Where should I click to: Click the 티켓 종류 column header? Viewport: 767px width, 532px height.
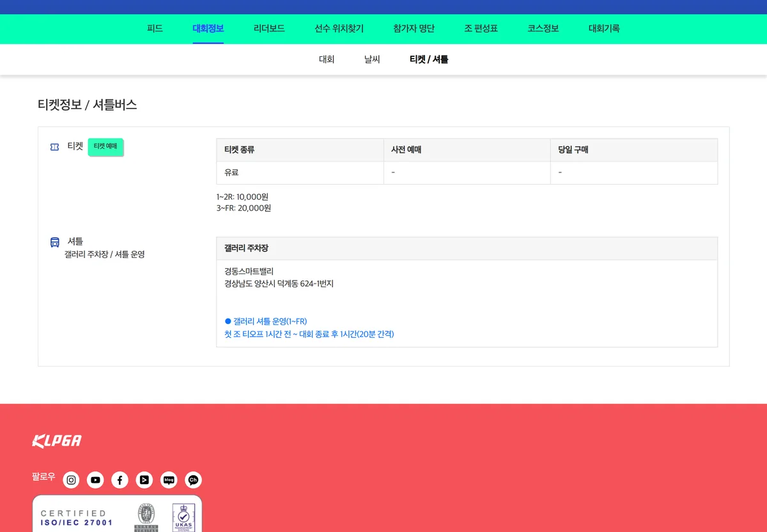[x=300, y=150]
